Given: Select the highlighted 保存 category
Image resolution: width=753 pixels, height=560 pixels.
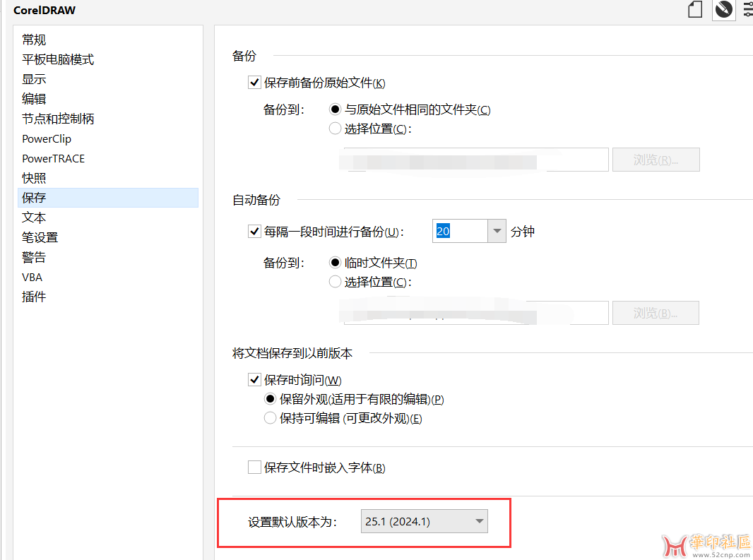Looking at the screenshot, I should 108,198.
